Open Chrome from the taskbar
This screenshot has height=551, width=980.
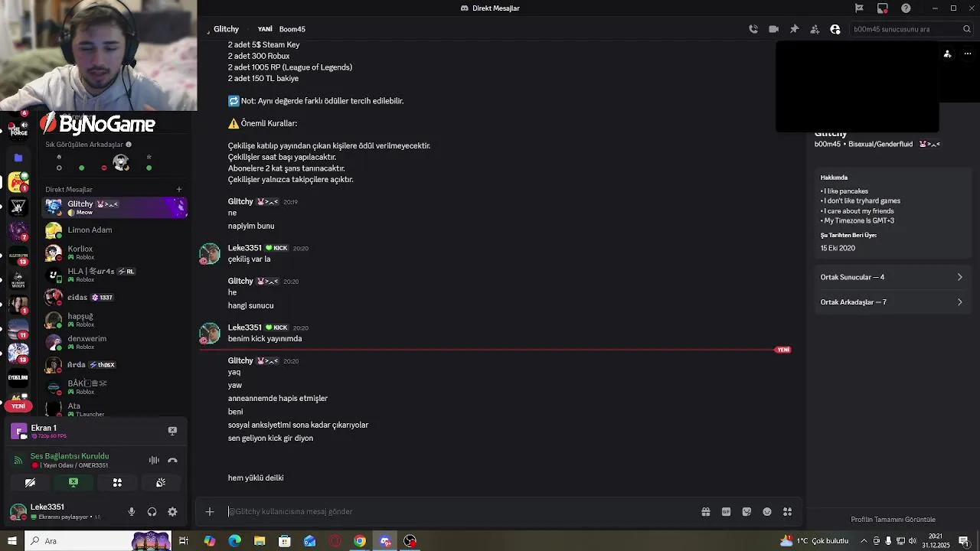pyautogui.click(x=360, y=541)
